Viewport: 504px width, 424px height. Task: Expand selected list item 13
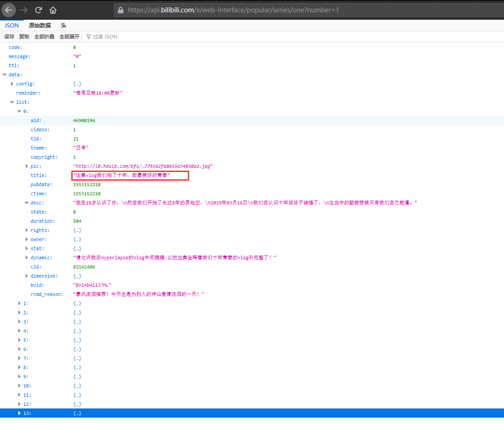[19, 413]
